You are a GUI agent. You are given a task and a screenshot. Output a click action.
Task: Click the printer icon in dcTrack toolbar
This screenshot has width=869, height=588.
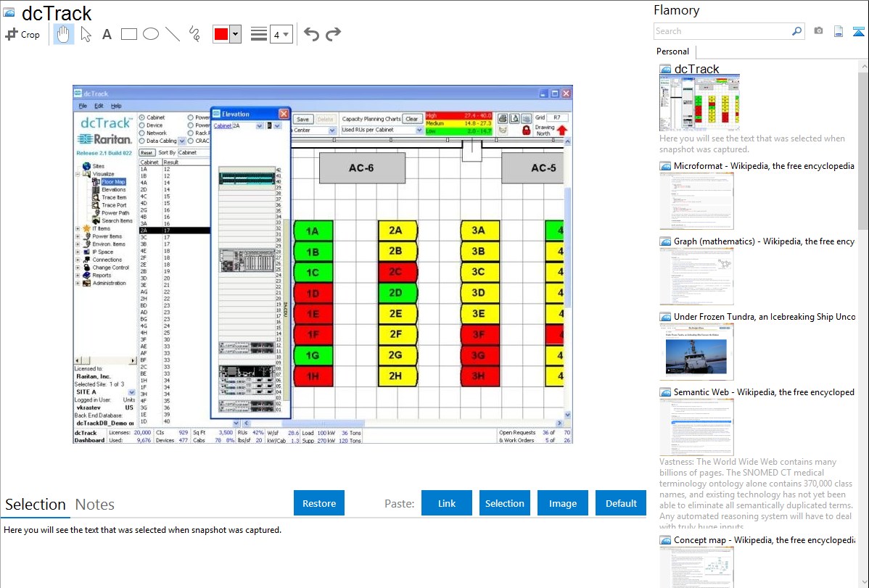coord(503,118)
